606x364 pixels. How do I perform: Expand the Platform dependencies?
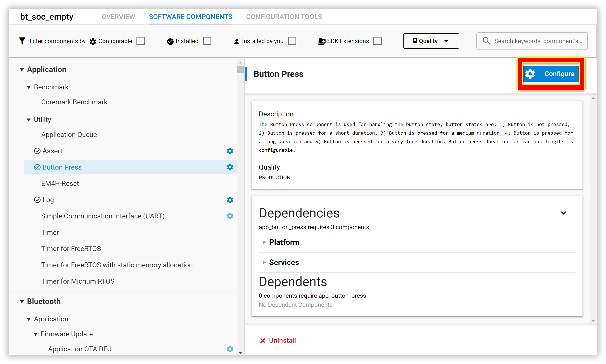click(264, 242)
